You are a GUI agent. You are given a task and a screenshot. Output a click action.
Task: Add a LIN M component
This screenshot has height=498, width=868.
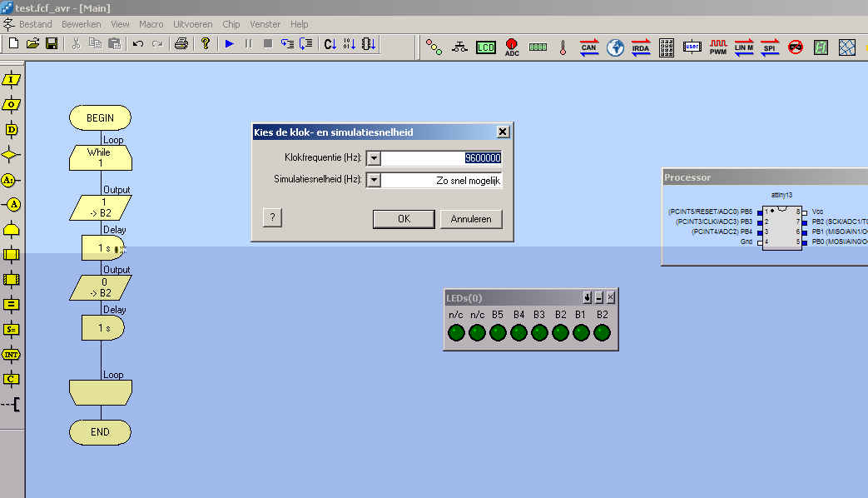click(x=744, y=47)
